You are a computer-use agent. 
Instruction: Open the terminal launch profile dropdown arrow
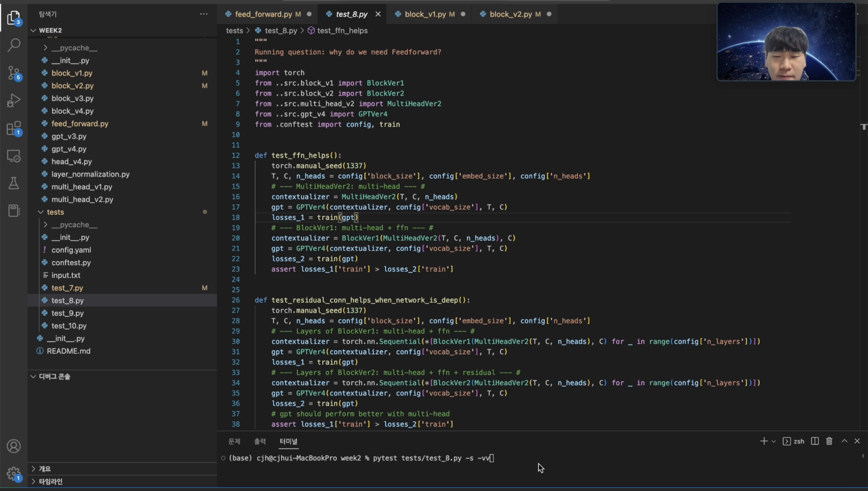pyautogui.click(x=774, y=441)
